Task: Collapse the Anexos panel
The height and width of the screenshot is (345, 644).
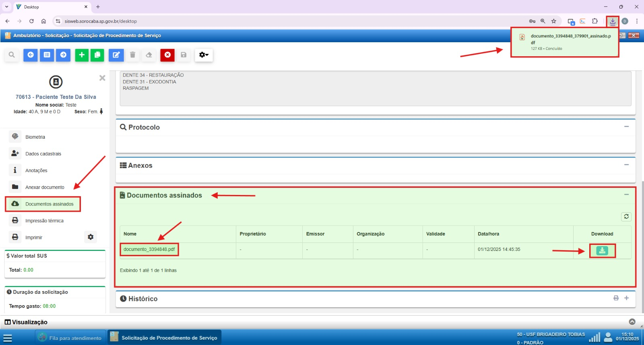Action: tap(626, 165)
